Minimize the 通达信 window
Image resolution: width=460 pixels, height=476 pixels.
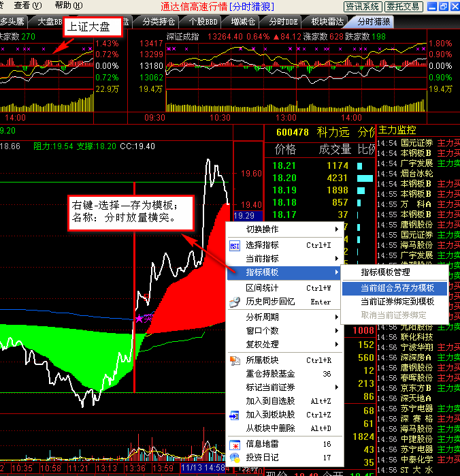432,6
